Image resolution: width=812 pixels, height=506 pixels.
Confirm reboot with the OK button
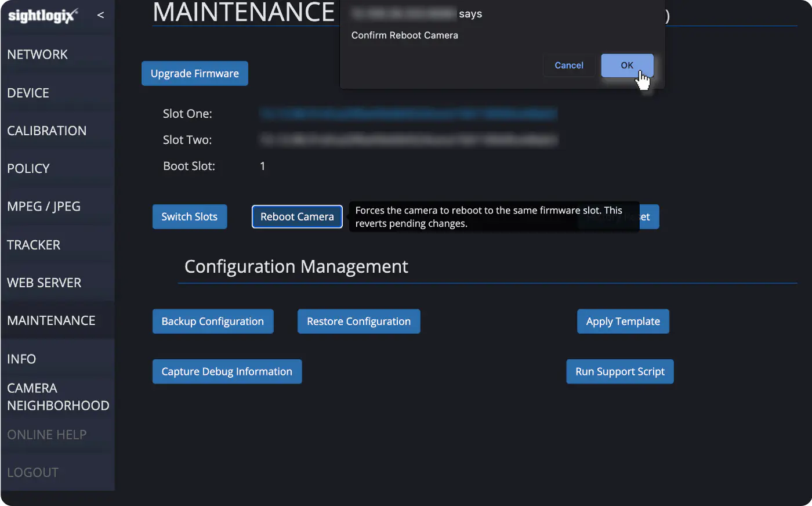coord(627,66)
